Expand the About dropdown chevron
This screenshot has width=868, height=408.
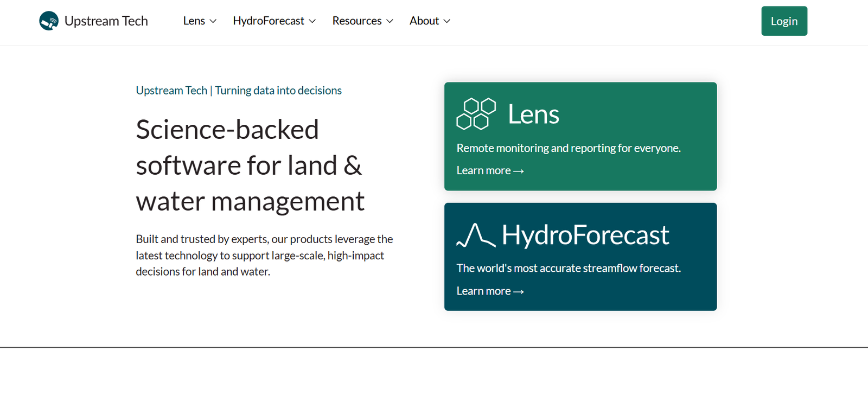tap(447, 21)
